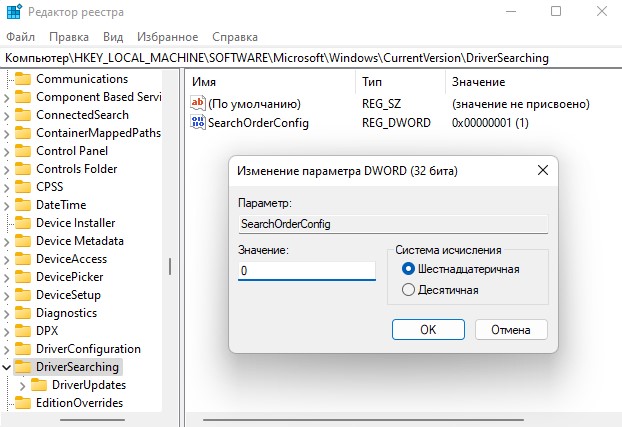Click the Параметр field showing SearchOrderConfig
The height and width of the screenshot is (427, 622).
point(393,224)
